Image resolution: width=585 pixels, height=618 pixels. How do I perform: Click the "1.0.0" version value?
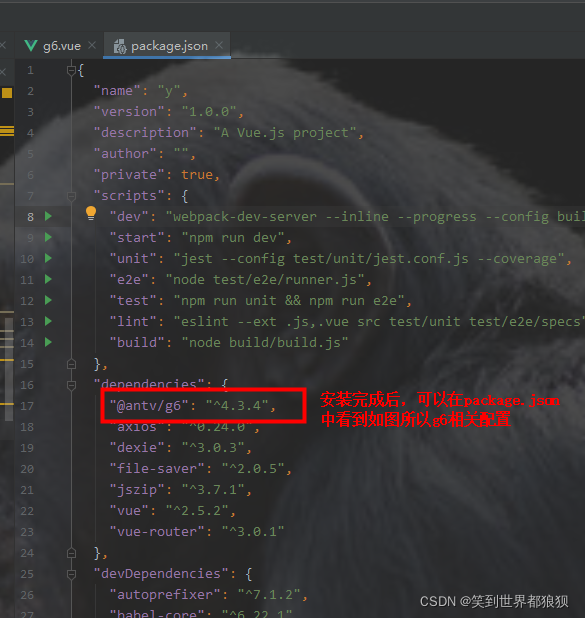(x=209, y=112)
